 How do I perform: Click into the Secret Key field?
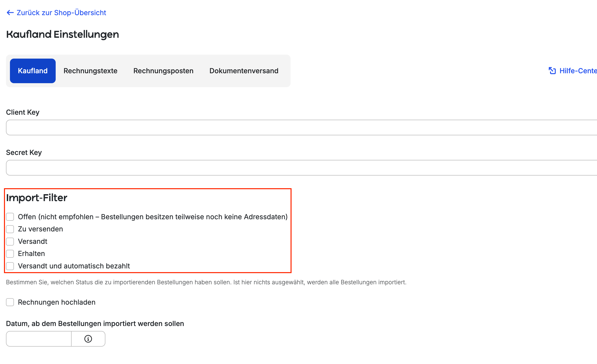(301, 168)
